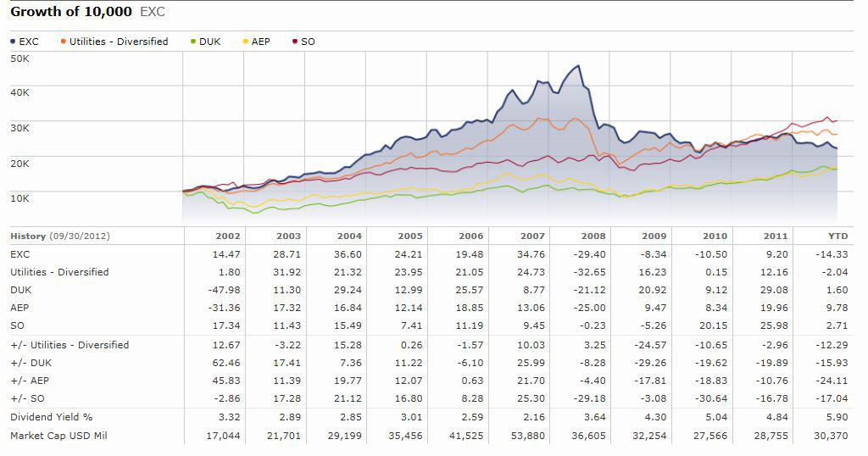Click EXC 2002 value 14.47
This screenshot has height=456, width=868.
point(226,254)
